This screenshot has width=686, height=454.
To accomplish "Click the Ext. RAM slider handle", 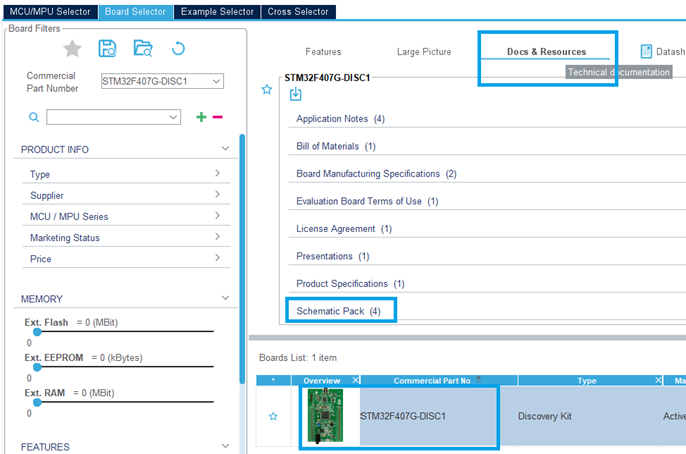I will 37,402.
